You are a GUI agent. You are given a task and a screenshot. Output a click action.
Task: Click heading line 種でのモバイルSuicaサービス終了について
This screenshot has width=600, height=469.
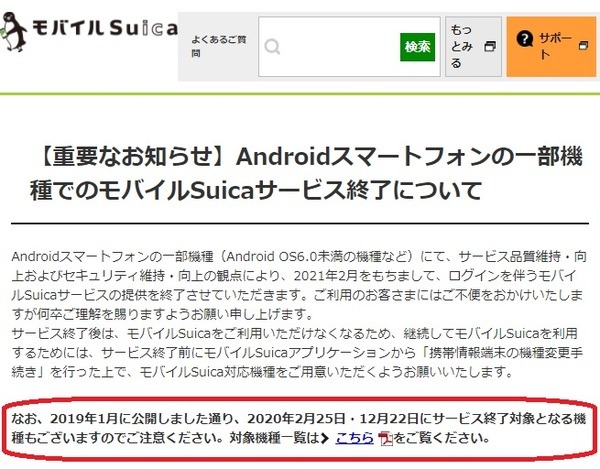point(256,190)
